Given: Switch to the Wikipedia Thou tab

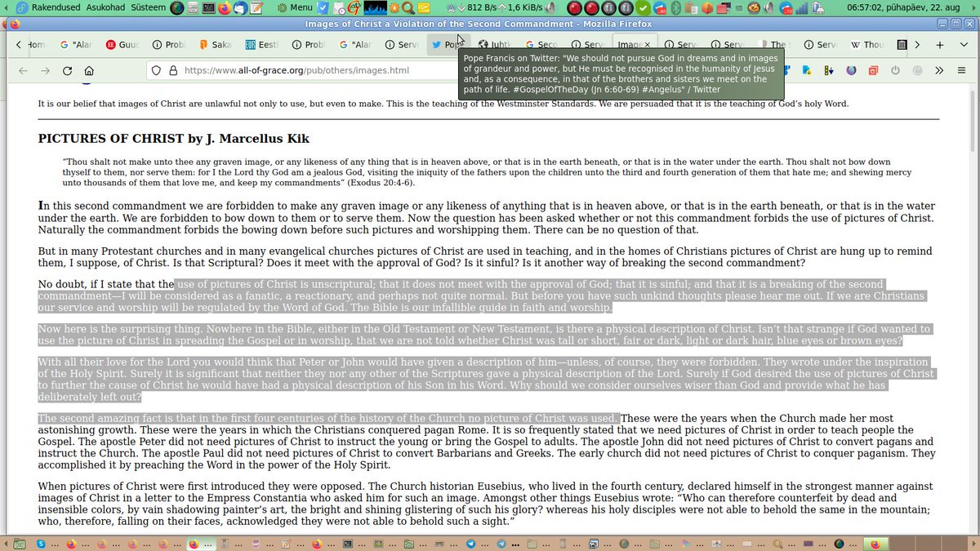Looking at the screenshot, I should click(x=866, y=45).
